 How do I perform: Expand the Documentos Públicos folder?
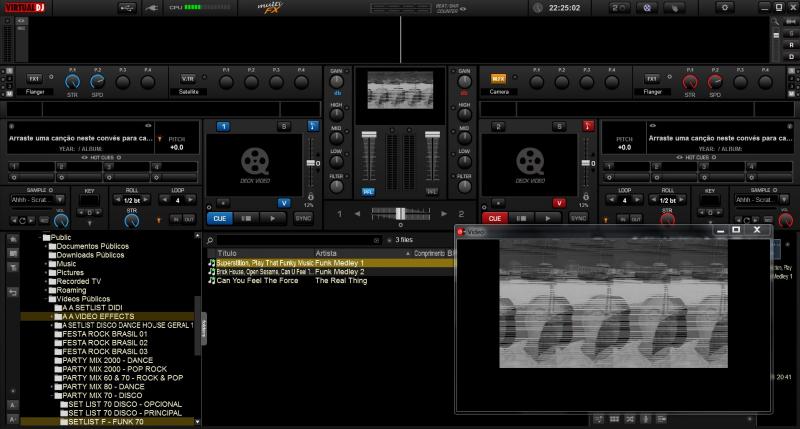(x=46, y=246)
